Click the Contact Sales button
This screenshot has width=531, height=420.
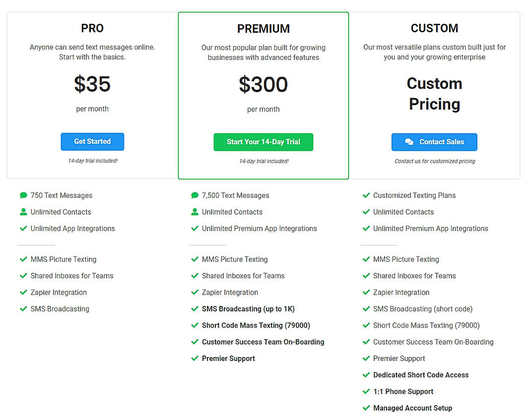pyautogui.click(x=434, y=142)
